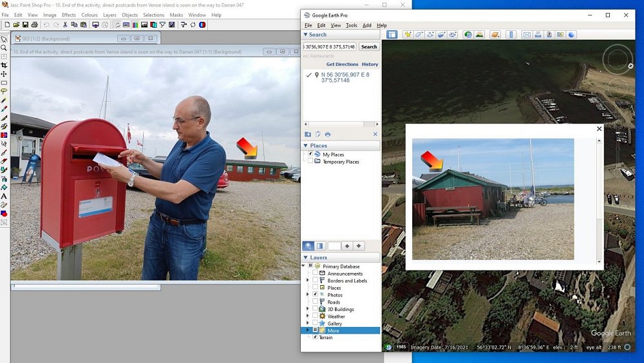The height and width of the screenshot is (363, 644).
Task: Expand the Borders and Labels node
Action: pos(307,281)
